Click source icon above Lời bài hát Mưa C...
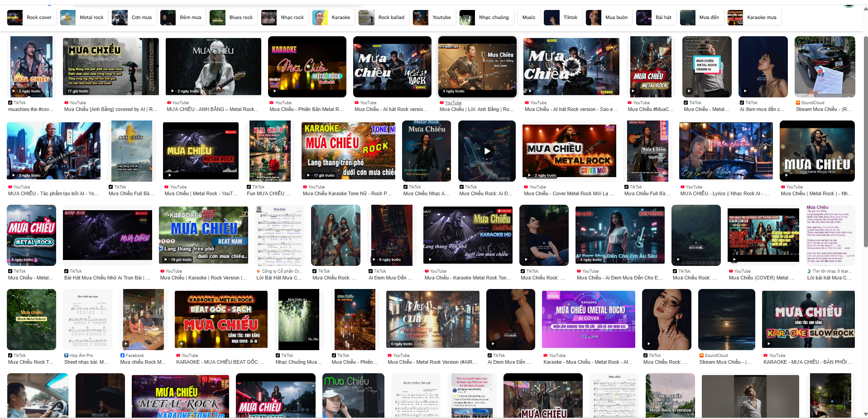 click(809, 271)
